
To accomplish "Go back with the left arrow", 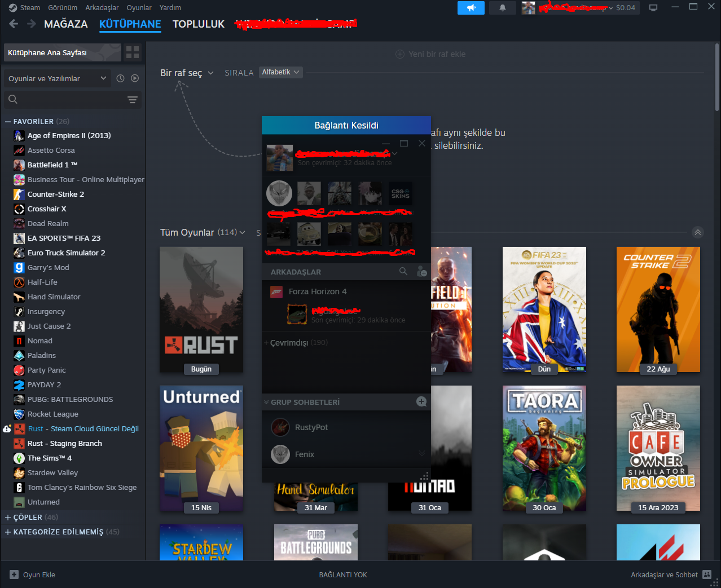I will [14, 24].
